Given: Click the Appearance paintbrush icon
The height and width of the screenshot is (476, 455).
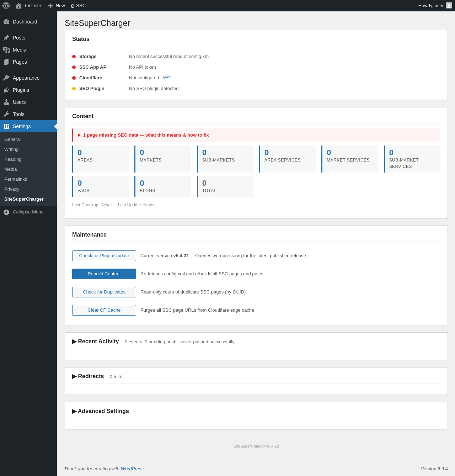Looking at the screenshot, I should click(6, 78).
